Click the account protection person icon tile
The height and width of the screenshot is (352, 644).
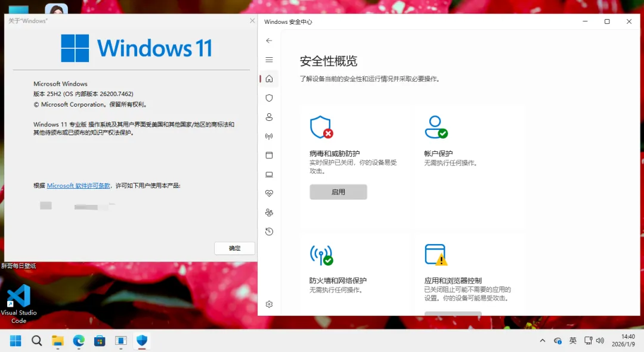(x=436, y=127)
